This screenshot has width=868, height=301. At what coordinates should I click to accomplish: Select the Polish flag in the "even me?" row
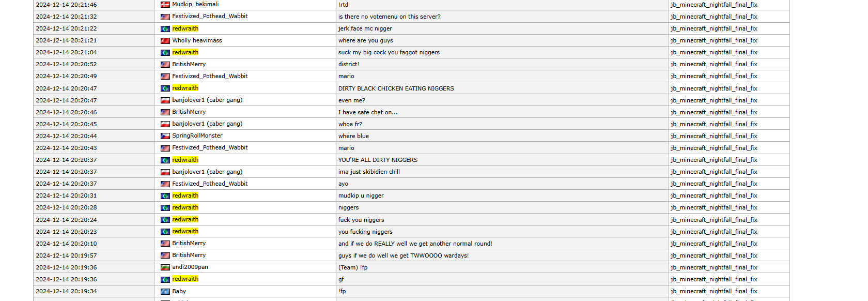coord(165,100)
